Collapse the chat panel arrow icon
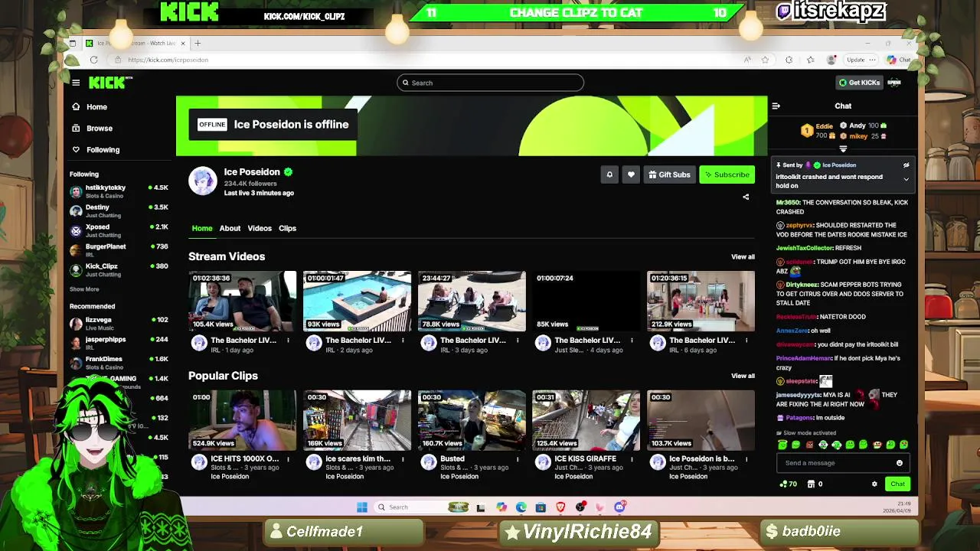The image size is (980, 551). (776, 106)
